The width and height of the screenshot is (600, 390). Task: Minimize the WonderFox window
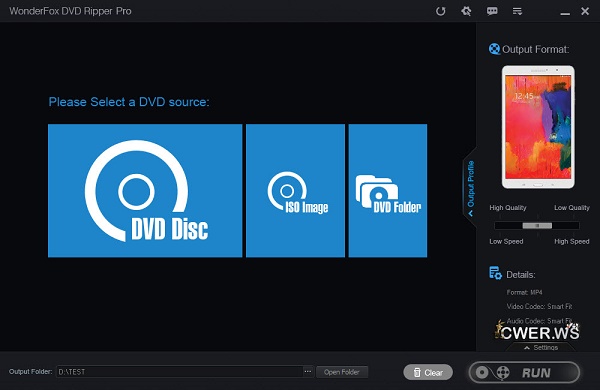point(565,13)
